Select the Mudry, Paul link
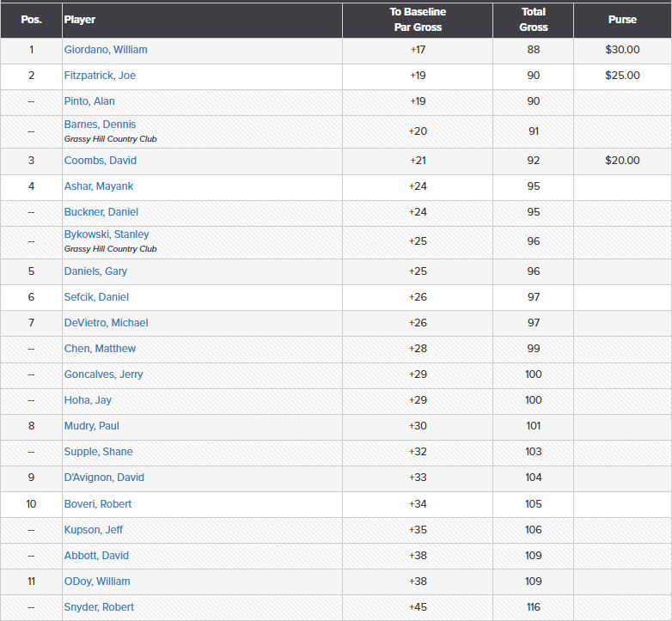This screenshot has height=621, width=672. pyautogui.click(x=91, y=426)
